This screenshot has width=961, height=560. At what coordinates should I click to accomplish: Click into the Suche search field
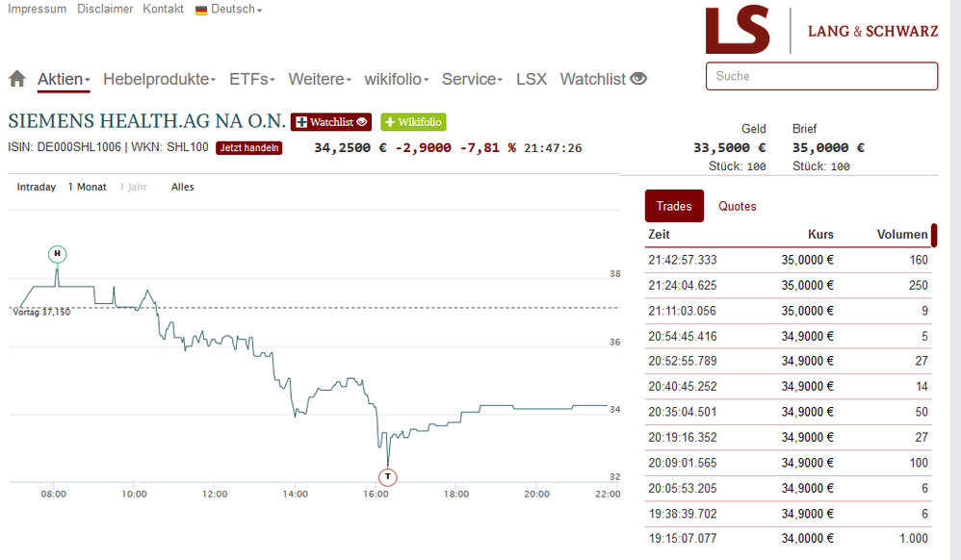coord(822,76)
